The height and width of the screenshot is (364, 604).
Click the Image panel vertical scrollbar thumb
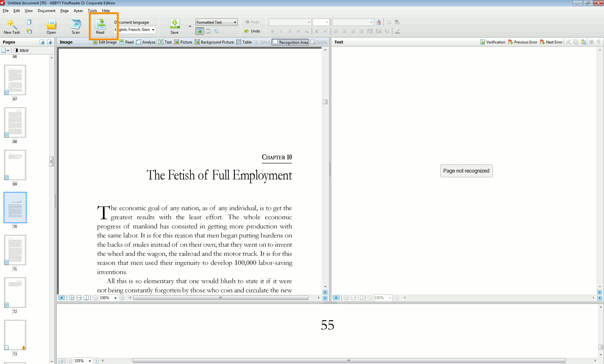(325, 102)
